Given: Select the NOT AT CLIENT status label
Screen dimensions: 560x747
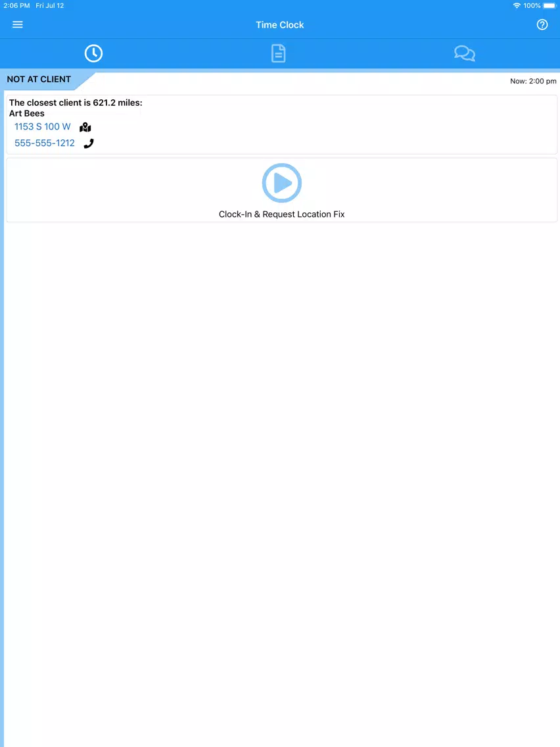Looking at the screenshot, I should tap(39, 80).
